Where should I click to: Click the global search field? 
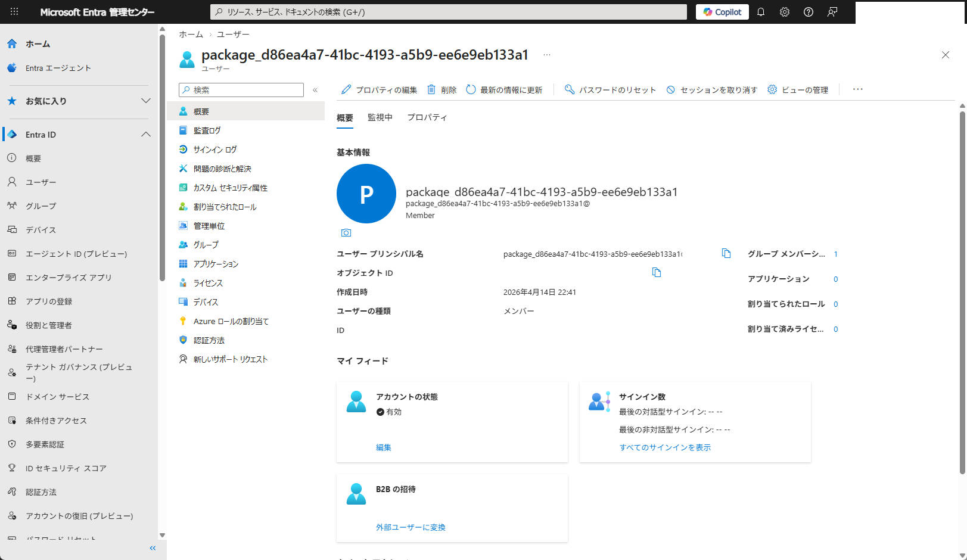448,11
